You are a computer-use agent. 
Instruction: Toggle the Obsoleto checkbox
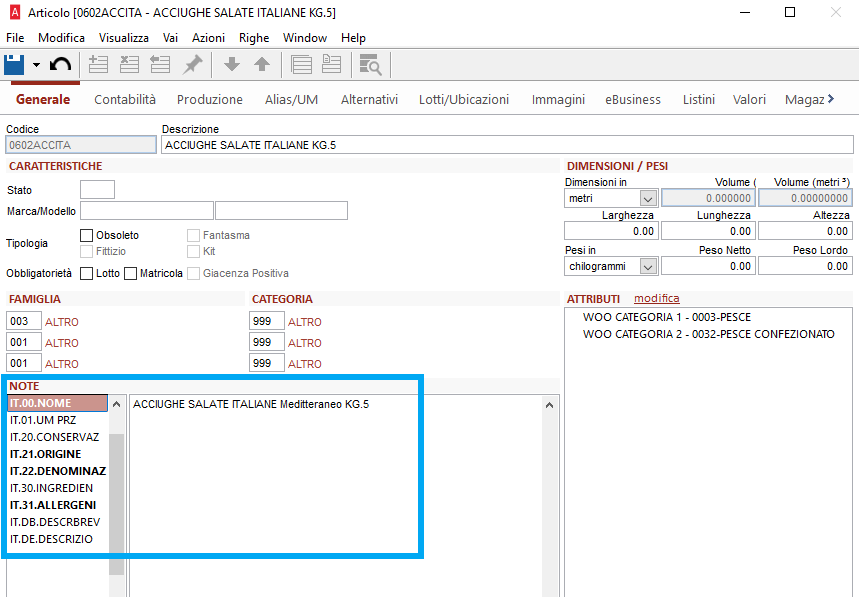(86, 235)
